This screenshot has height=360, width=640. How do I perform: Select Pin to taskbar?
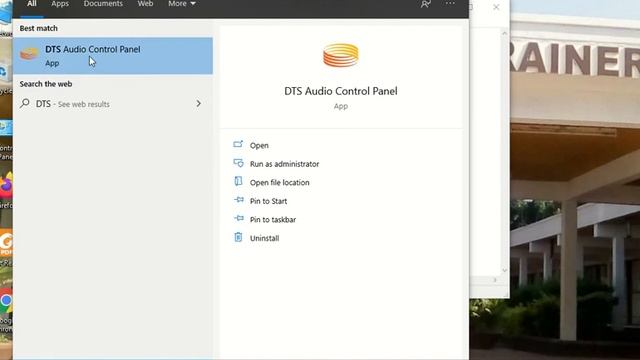[273, 220]
